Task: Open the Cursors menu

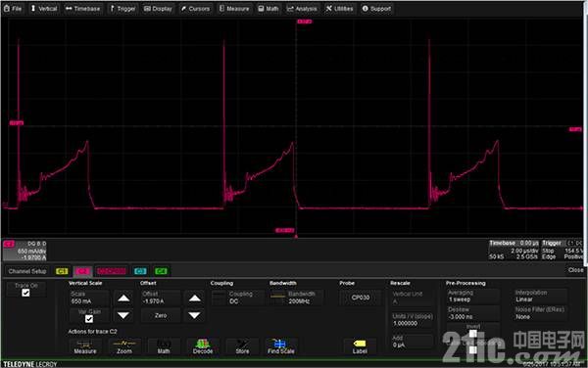Action: (x=195, y=9)
